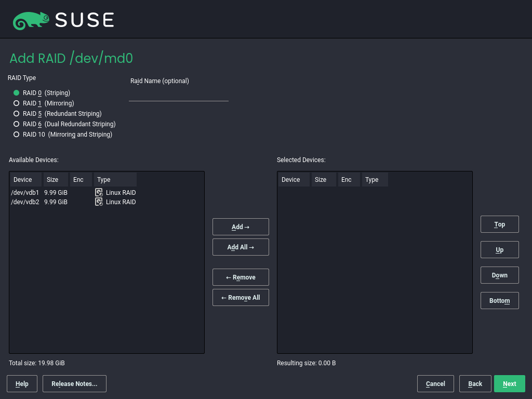Screen dimensions: 532x399
Task: Click the SUSE chameleon logo
Action: pyautogui.click(x=30, y=19)
